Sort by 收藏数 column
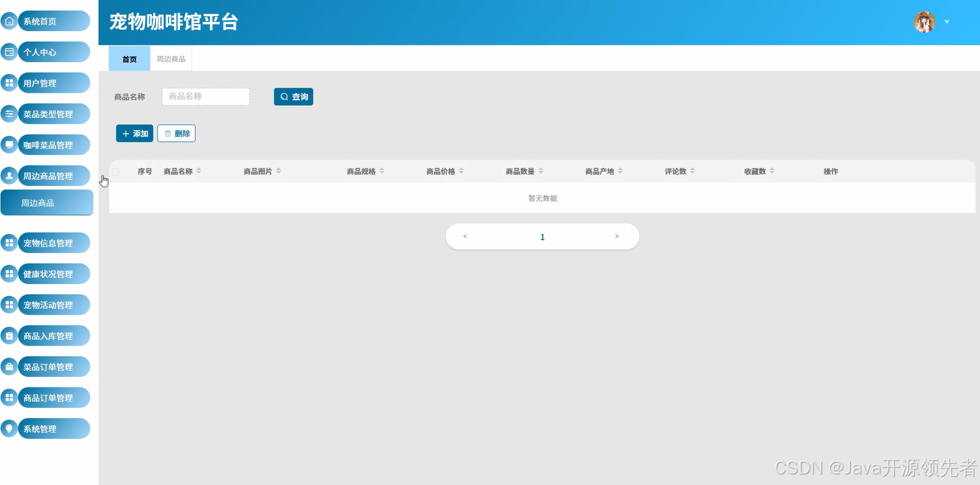The height and width of the screenshot is (485, 980). (772, 171)
